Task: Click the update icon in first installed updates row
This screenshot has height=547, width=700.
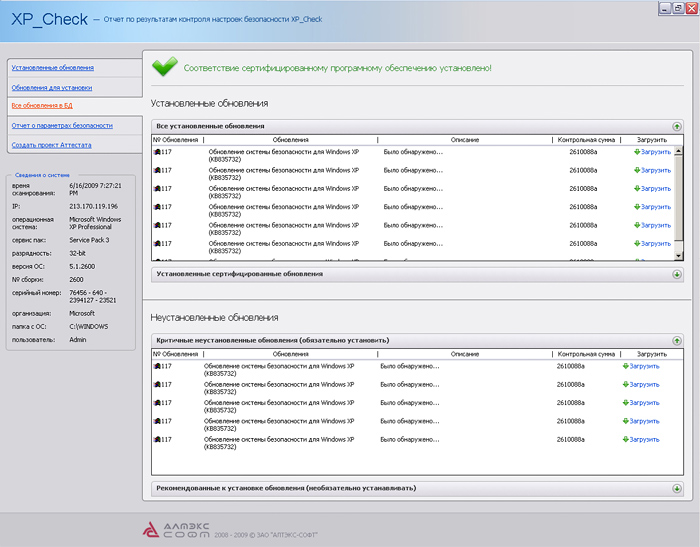Action: 157,152
